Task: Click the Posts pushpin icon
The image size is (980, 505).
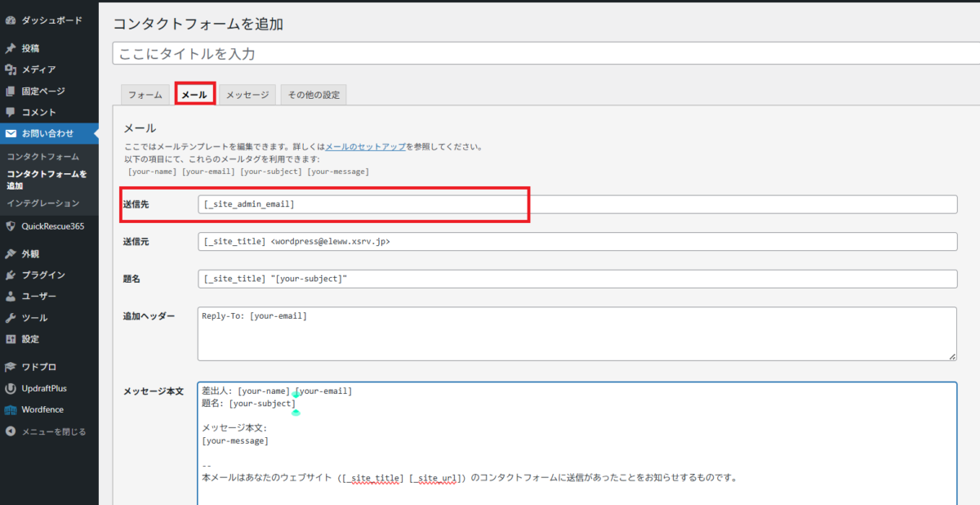Action: coord(11,48)
